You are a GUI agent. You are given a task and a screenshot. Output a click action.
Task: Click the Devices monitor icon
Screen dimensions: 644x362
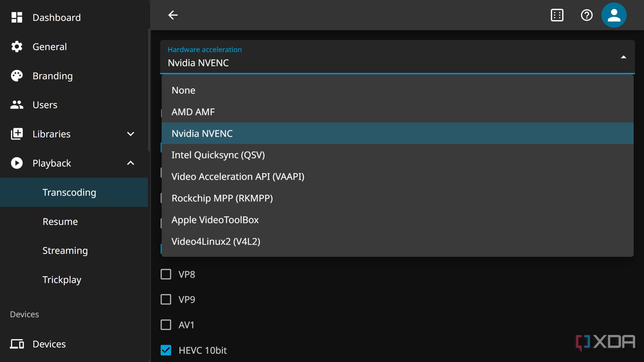pyautogui.click(x=17, y=344)
